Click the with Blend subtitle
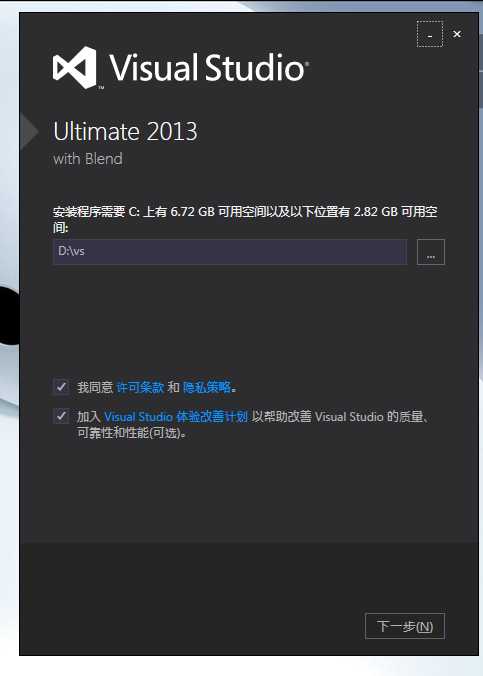The height and width of the screenshot is (676, 483). (88, 159)
